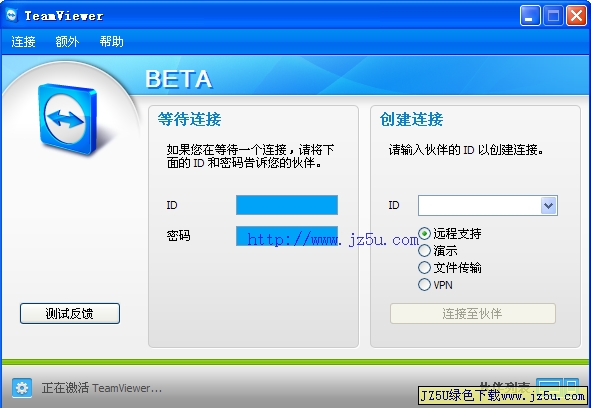
Task: Click the TeamViewer title bar icon
Action: pos(12,15)
